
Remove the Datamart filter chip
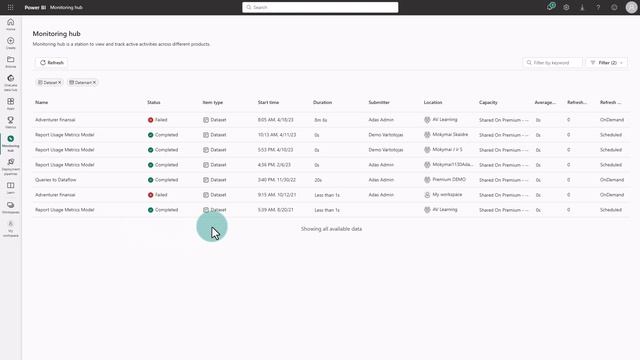94,82
